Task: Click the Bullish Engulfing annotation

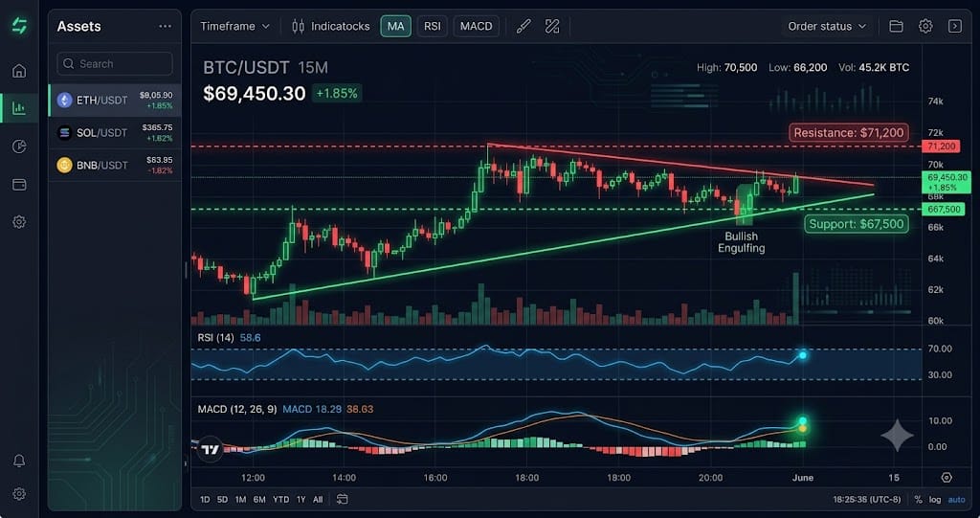Action: [x=742, y=242]
